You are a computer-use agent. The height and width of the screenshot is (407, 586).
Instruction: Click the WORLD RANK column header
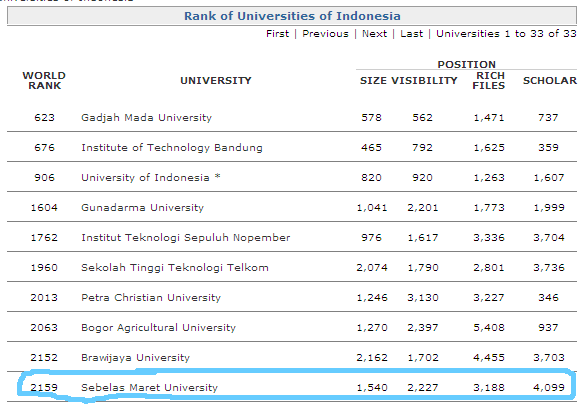pos(44,80)
